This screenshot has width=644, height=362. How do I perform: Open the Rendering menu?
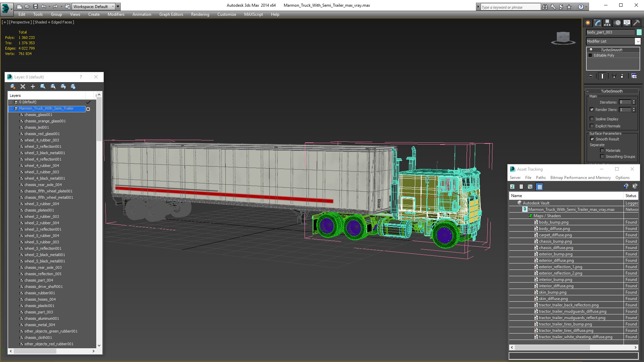pos(200,14)
